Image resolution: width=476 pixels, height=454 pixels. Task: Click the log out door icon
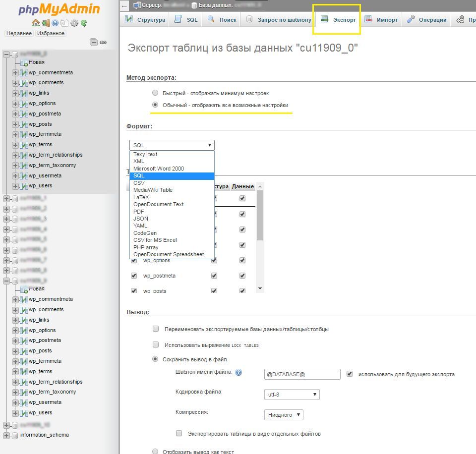(x=46, y=23)
